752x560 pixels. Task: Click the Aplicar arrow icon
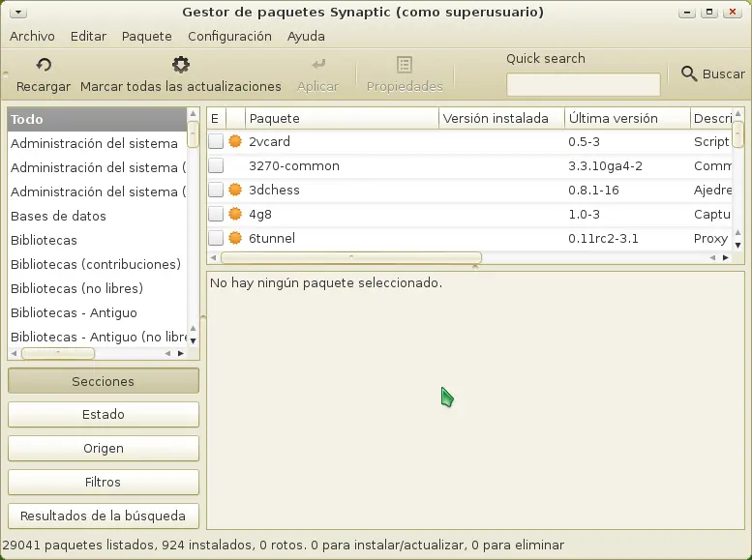pos(318,64)
